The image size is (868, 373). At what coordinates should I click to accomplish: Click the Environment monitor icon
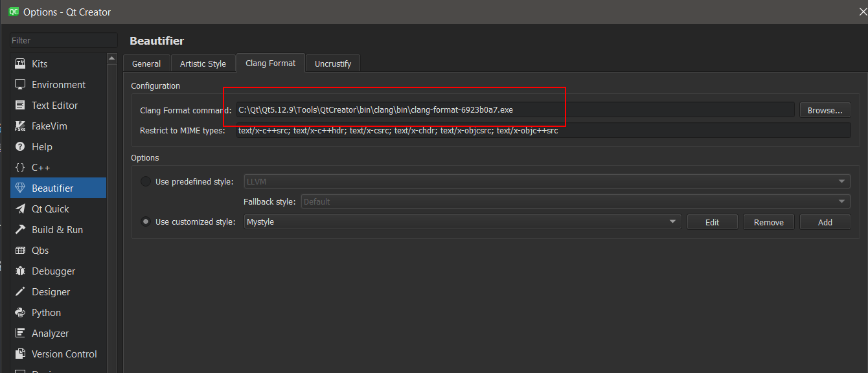coord(20,85)
